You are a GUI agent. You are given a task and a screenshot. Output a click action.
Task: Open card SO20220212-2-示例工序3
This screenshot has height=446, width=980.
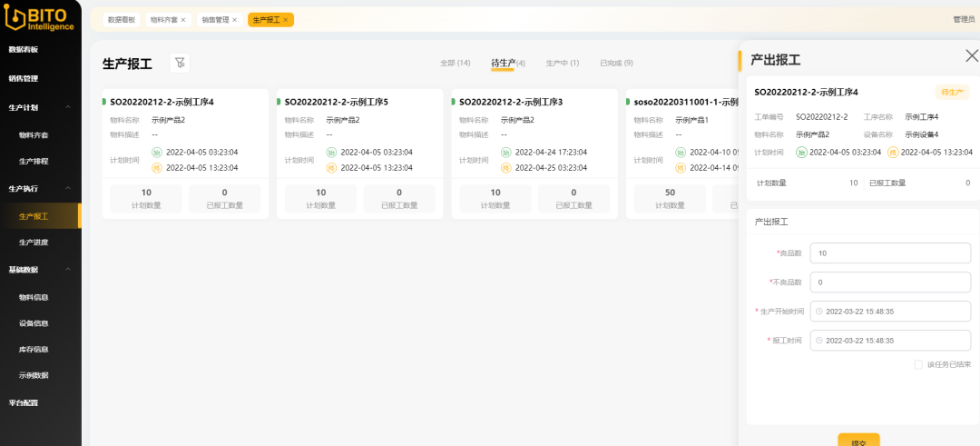point(534,154)
